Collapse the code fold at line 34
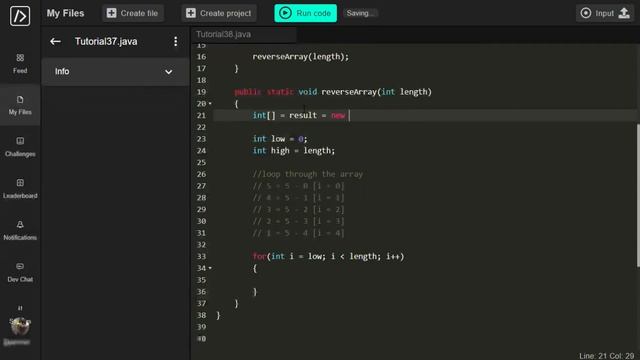This screenshot has width=640, height=360. click(x=210, y=268)
